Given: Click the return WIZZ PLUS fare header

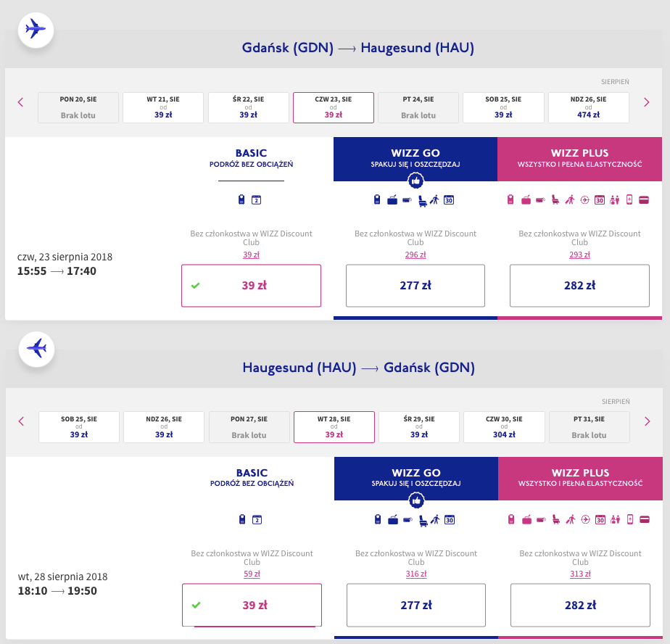Looking at the screenshot, I should 580,479.
